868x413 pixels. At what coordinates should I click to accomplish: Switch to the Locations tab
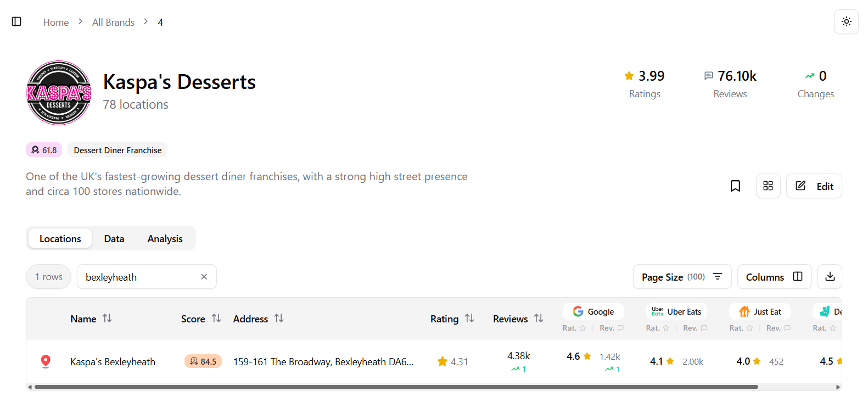coord(60,238)
